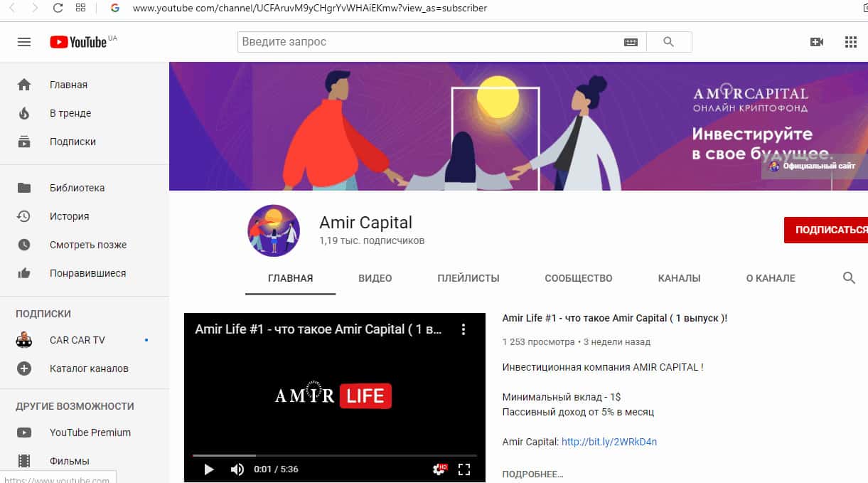Open featured video title link
This screenshot has width=868, height=483.
[x=615, y=318]
